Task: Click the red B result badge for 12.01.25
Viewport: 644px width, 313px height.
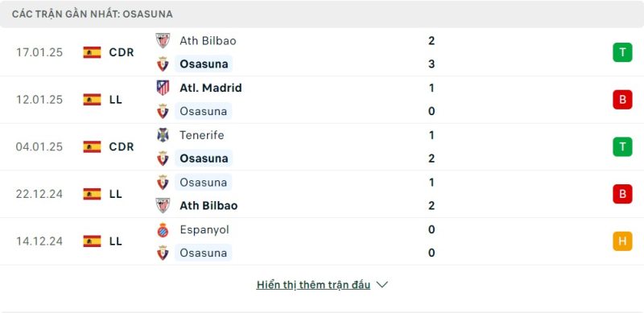Action: coord(622,100)
